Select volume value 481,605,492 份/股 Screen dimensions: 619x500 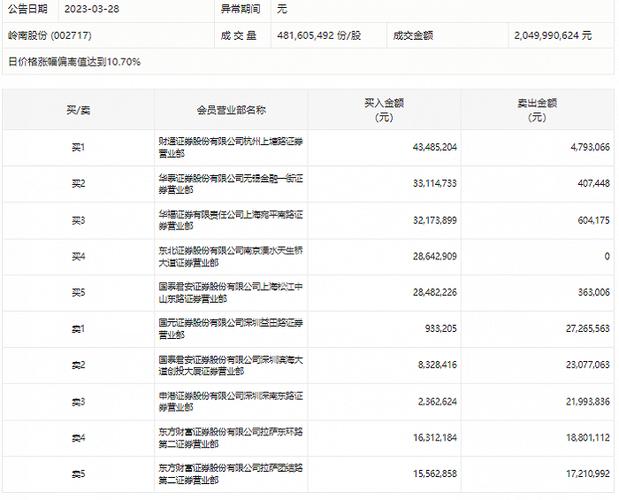pos(319,36)
